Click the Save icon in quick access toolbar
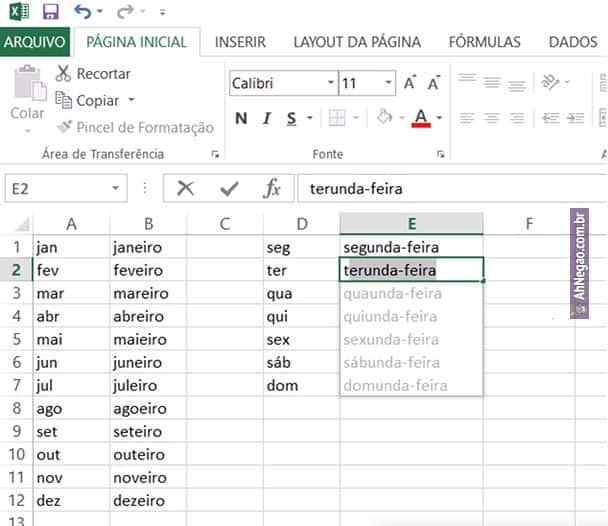The image size is (608, 526). pyautogui.click(x=51, y=12)
